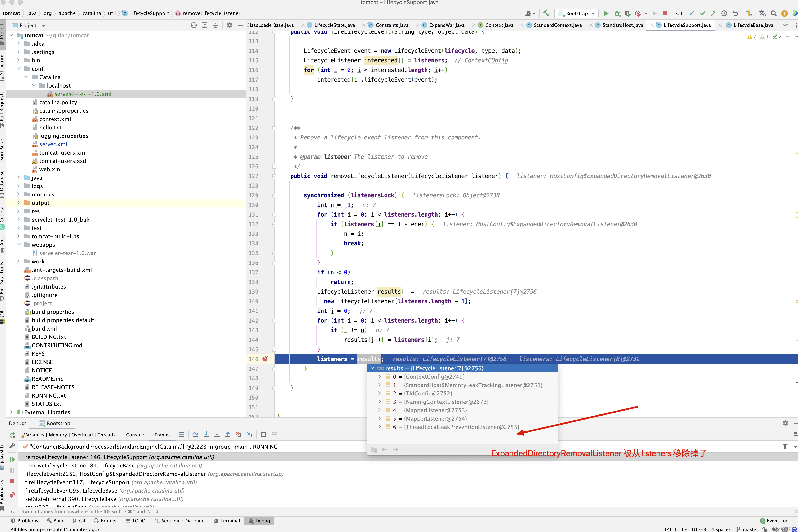Select build.xml in project tree
Image resolution: width=798 pixels, height=532 pixels.
44,328
